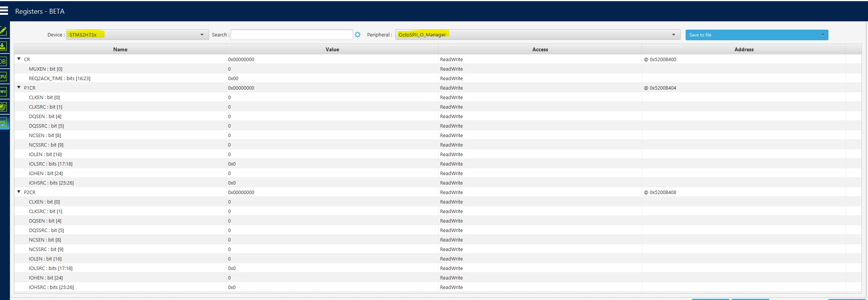868x300 pixels.
Task: Open the OB option bytes view
Action: click(x=3, y=61)
